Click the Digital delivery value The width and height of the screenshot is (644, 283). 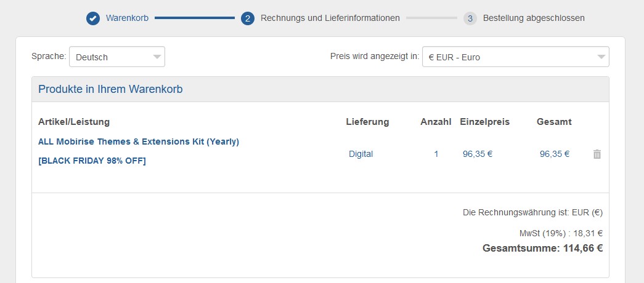pyautogui.click(x=361, y=154)
